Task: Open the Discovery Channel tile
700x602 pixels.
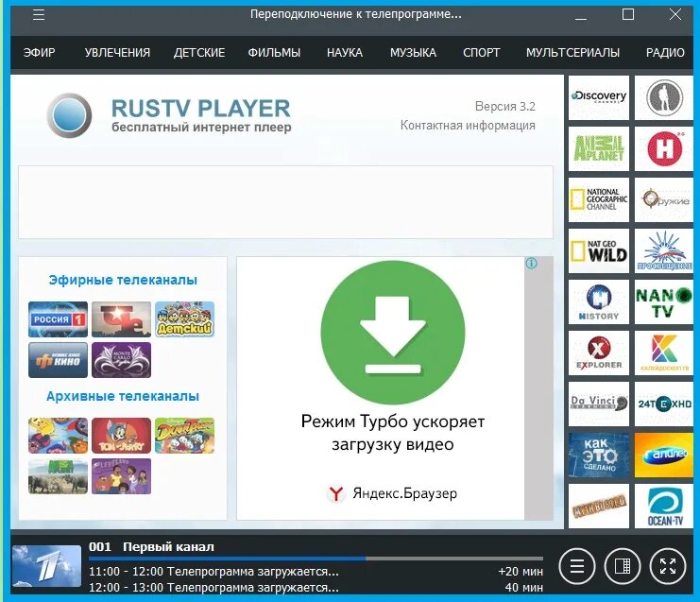Action: [599, 97]
